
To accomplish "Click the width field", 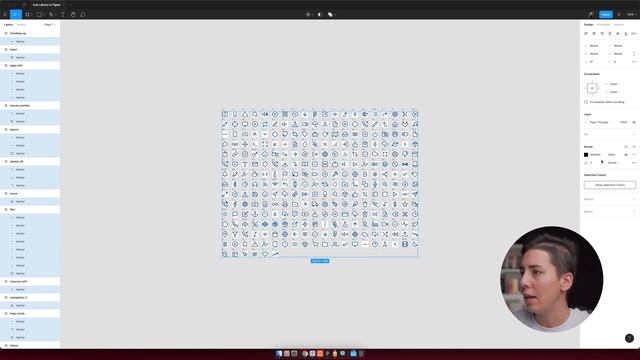I will point(593,53).
